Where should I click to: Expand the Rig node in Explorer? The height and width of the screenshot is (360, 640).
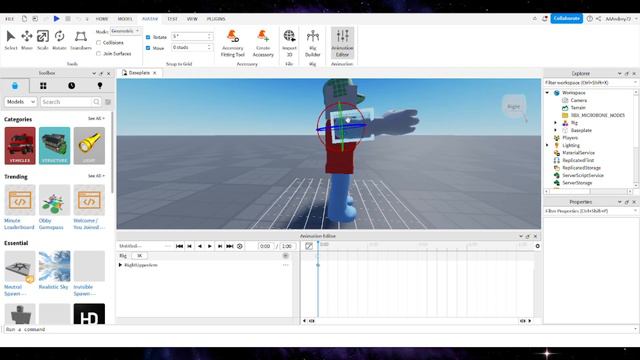[555, 123]
